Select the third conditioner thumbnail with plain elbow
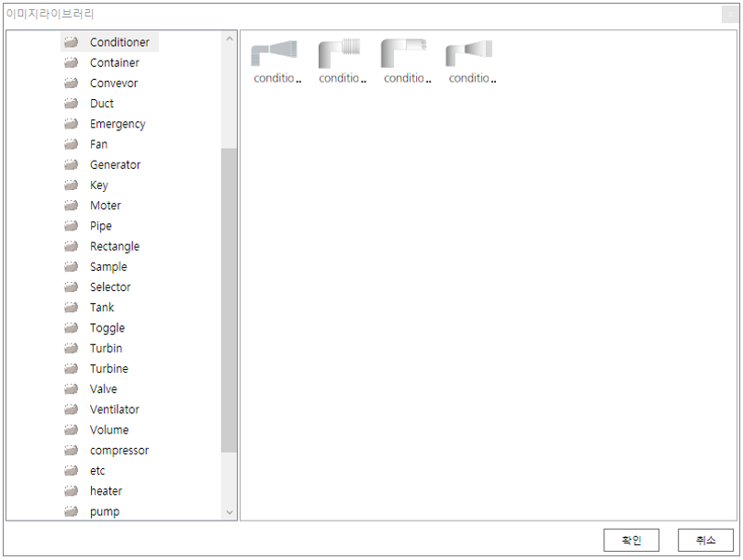 [x=404, y=53]
